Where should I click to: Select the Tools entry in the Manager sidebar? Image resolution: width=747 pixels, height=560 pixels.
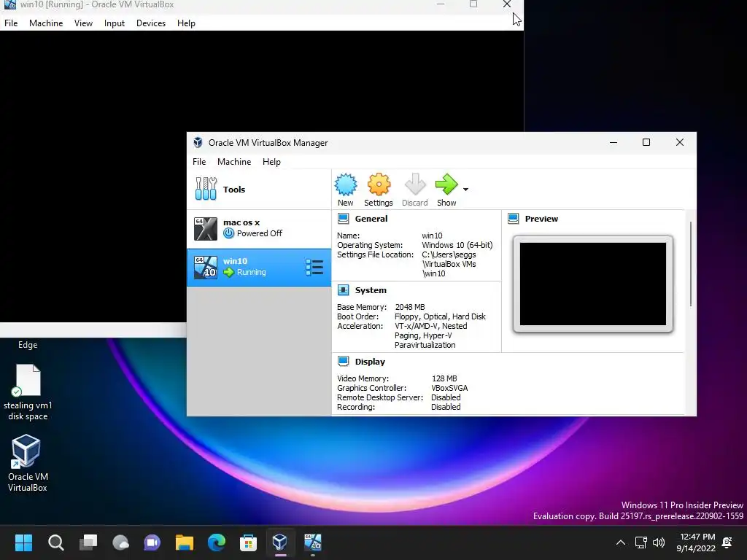(259, 189)
